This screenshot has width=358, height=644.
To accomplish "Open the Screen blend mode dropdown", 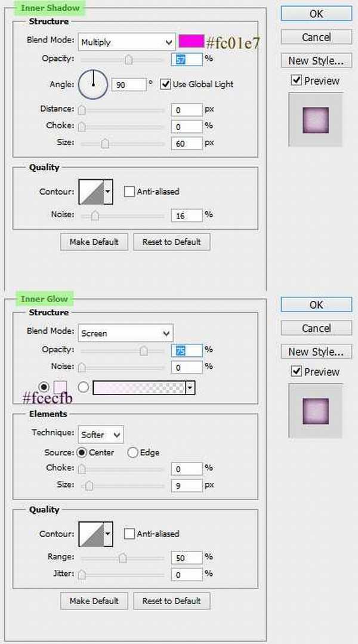I will click(x=125, y=333).
